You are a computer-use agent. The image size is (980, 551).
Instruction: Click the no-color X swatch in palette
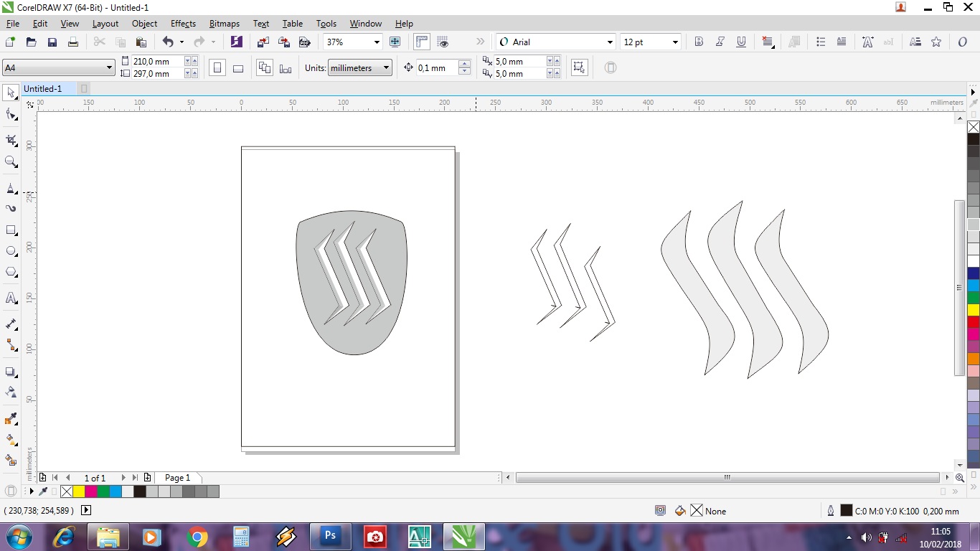(x=974, y=127)
